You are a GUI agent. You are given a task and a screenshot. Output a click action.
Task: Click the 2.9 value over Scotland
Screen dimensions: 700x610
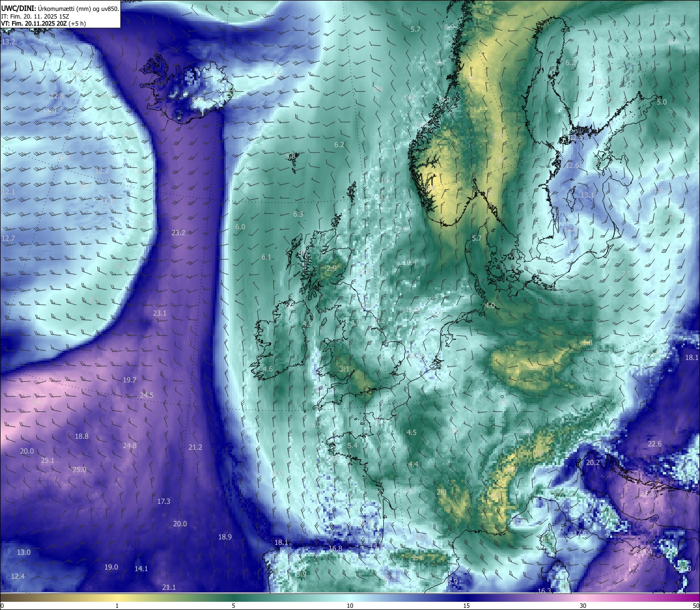click(331, 268)
